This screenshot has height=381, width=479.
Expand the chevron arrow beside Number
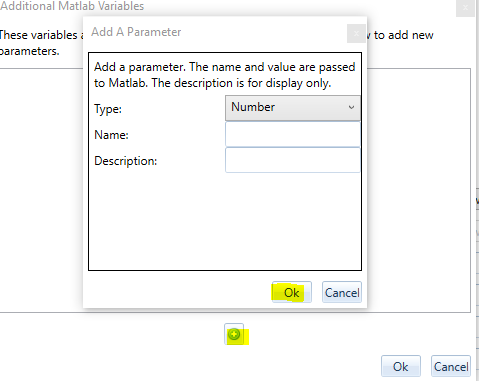351,107
